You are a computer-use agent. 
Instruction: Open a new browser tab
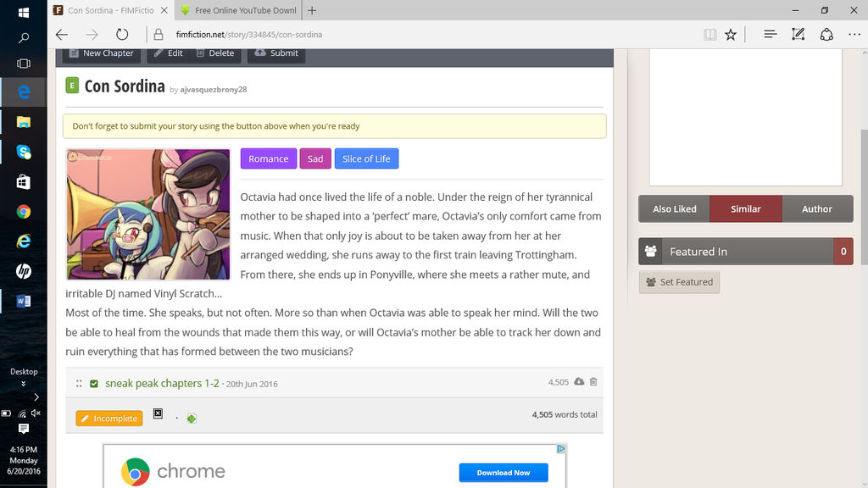point(312,10)
